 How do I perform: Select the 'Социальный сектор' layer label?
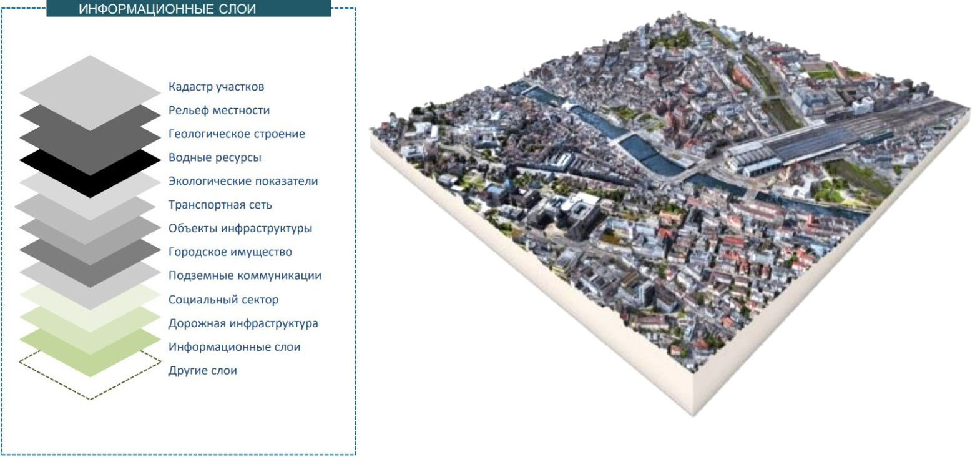(x=223, y=300)
